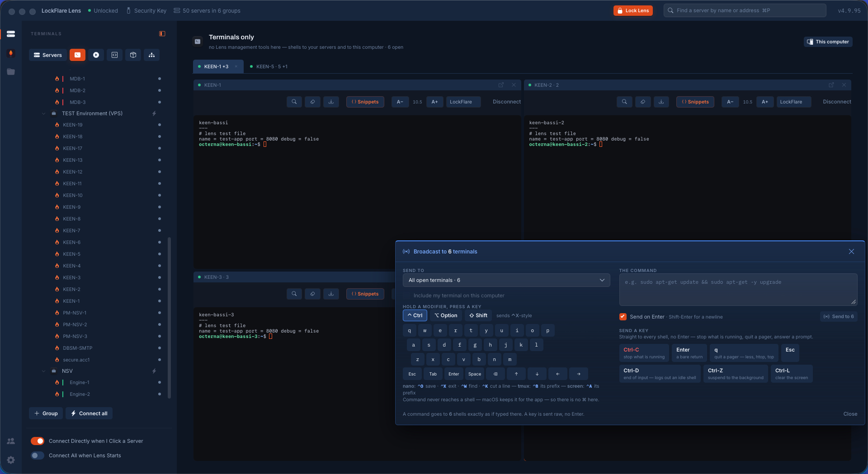Switch to the KEEN-1 +3 tab
This screenshot has height=474, width=868.
(218, 66)
